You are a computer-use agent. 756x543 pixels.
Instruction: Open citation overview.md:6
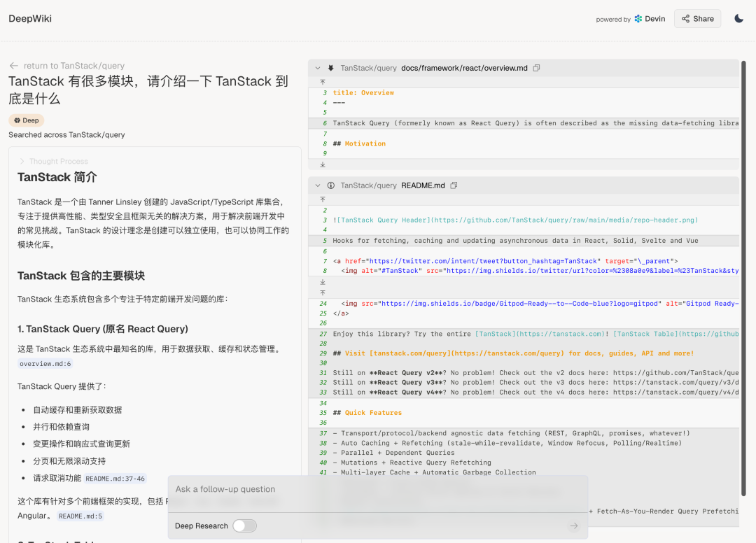click(45, 364)
